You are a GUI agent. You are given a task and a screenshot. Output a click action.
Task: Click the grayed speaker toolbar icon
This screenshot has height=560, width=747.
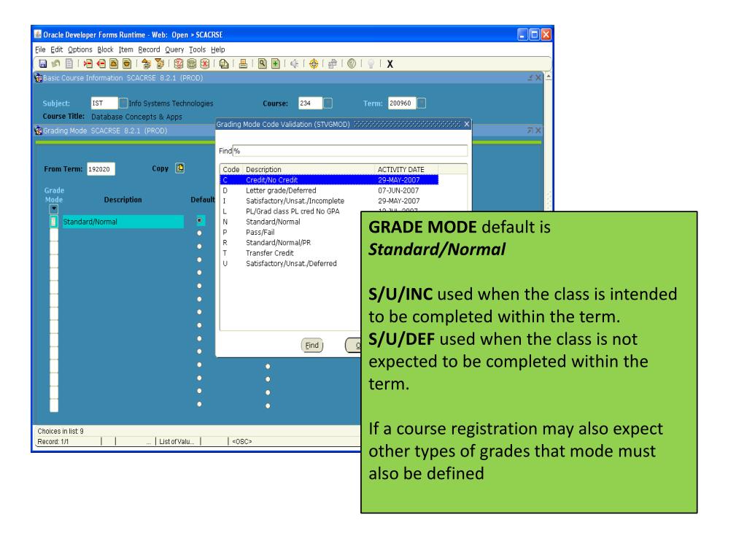point(295,63)
